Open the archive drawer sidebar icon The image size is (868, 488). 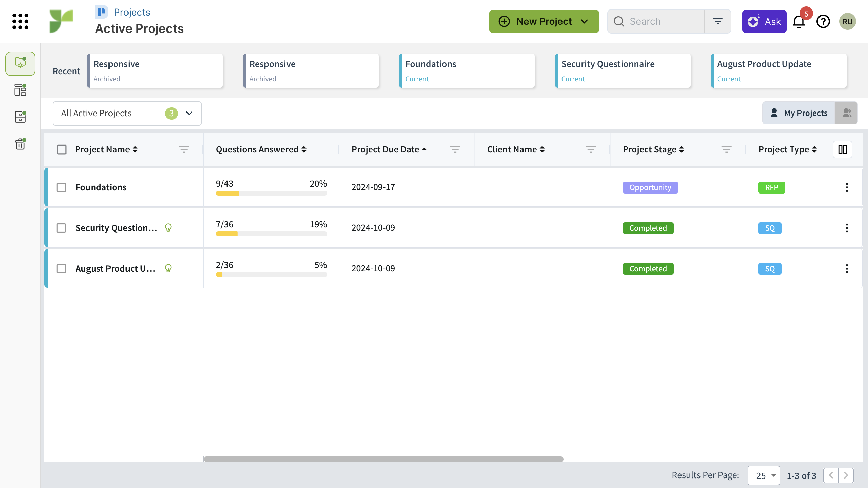click(x=20, y=117)
